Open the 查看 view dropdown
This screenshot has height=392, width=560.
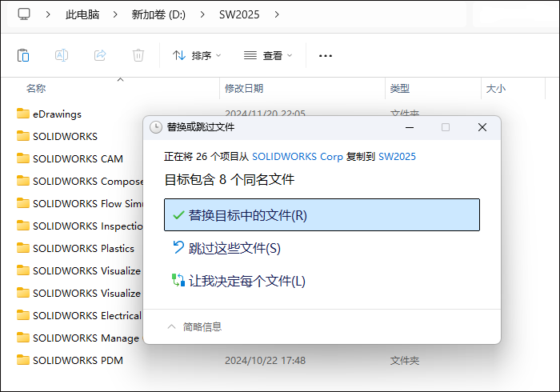tap(268, 56)
